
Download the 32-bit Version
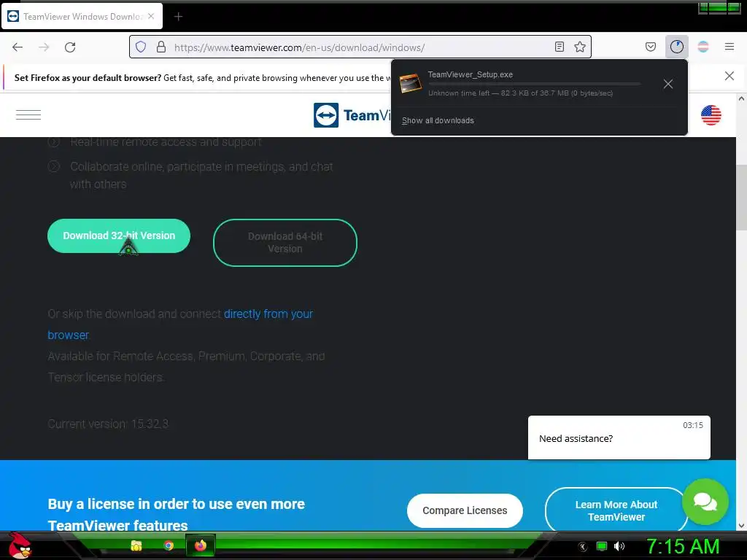coord(119,236)
